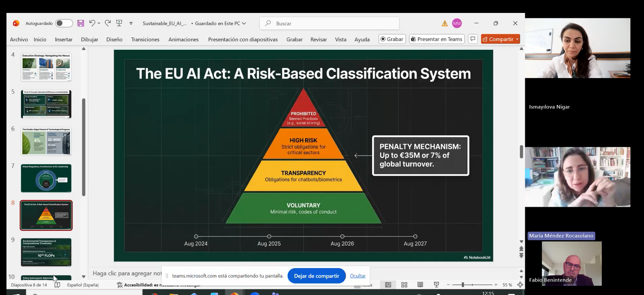This screenshot has width=644, height=295.
Task: Click the warning alert triangle icon
Action: [x=445, y=23]
